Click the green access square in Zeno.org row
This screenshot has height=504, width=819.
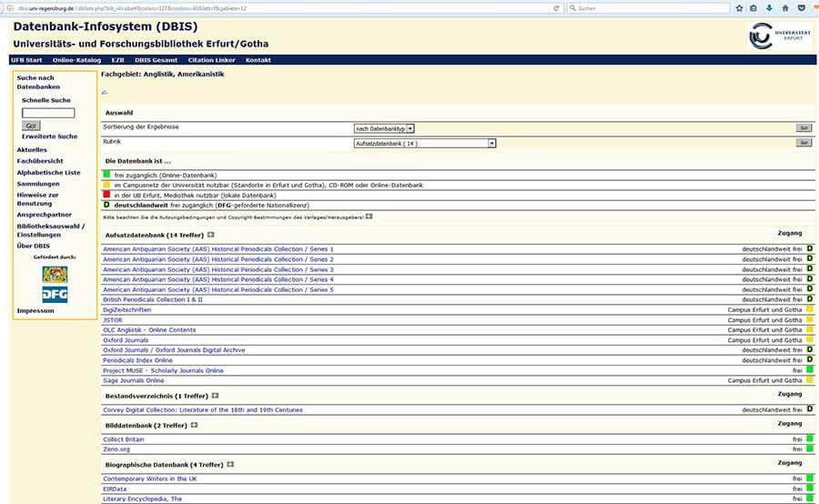pyautogui.click(x=810, y=449)
